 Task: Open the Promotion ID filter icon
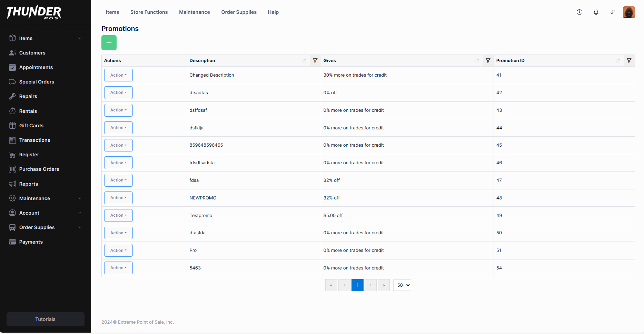tap(629, 61)
